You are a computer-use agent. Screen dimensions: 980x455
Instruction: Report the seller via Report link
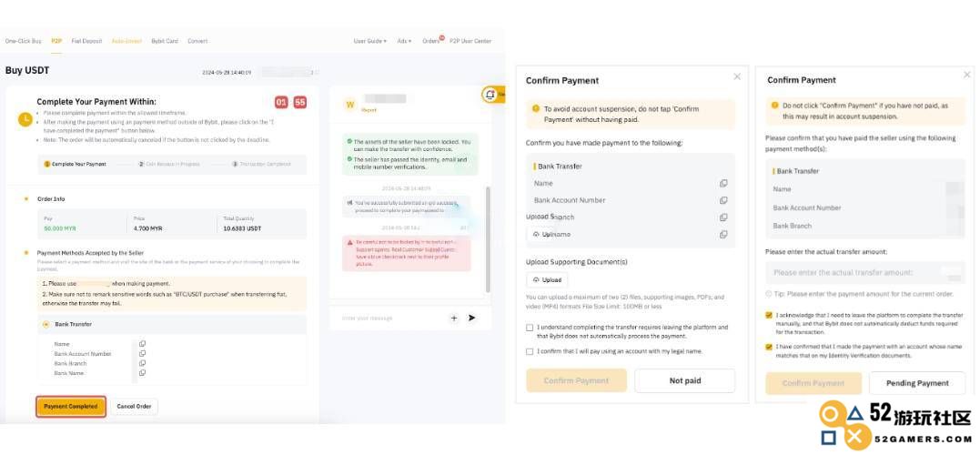click(x=369, y=109)
